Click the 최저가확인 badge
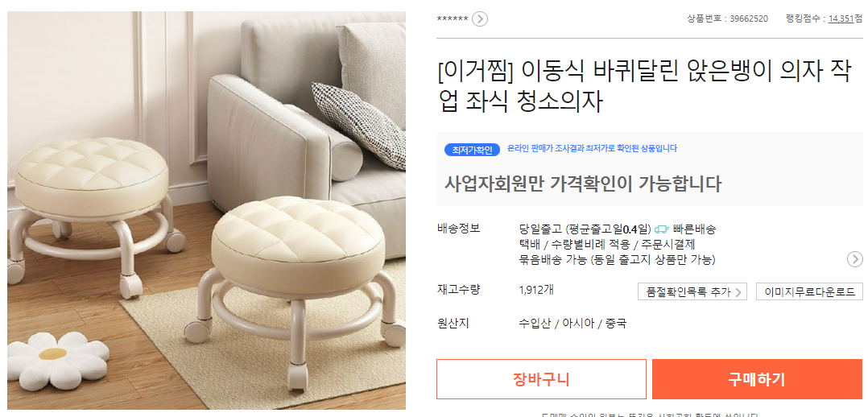Image resolution: width=868 pixels, height=417 pixels. pyautogui.click(x=472, y=150)
